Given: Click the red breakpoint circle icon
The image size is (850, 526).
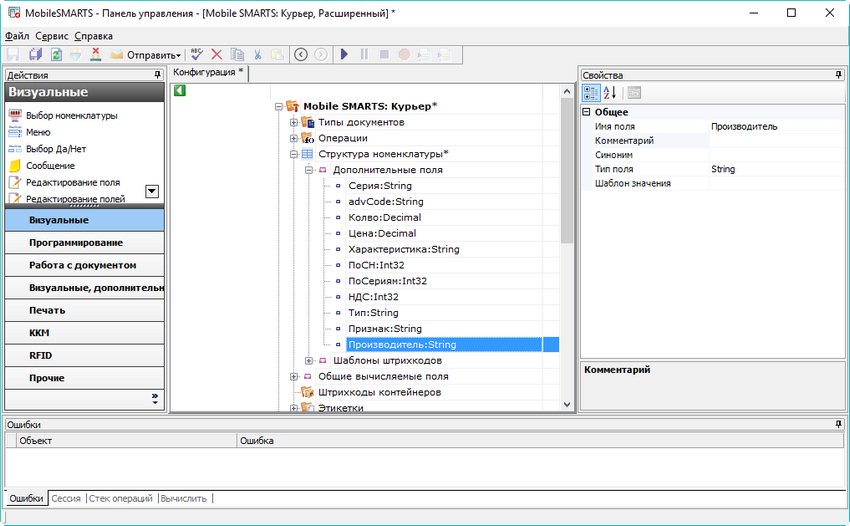Looking at the screenshot, I should click(404, 54).
